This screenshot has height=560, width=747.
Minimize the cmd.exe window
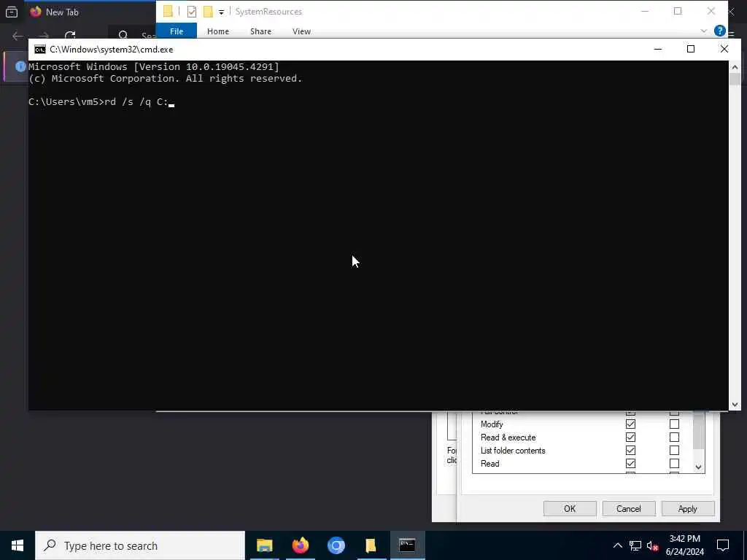(x=658, y=49)
